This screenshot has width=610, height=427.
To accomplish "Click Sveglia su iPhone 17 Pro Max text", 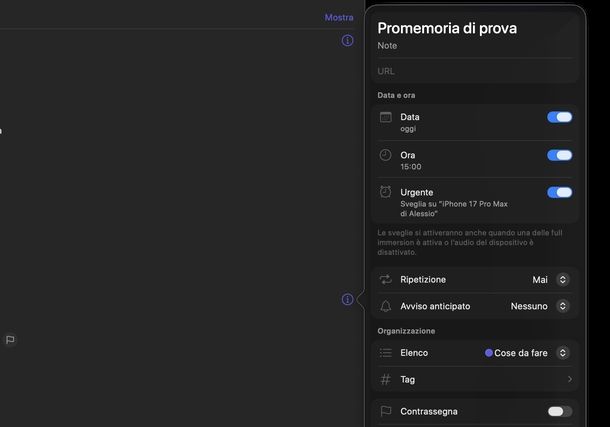I will (454, 209).
